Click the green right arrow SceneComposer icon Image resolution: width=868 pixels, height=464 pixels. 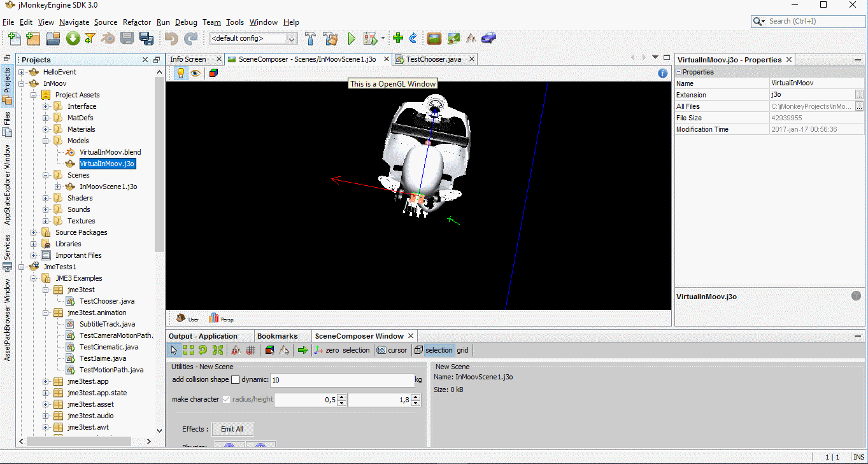pyautogui.click(x=302, y=350)
